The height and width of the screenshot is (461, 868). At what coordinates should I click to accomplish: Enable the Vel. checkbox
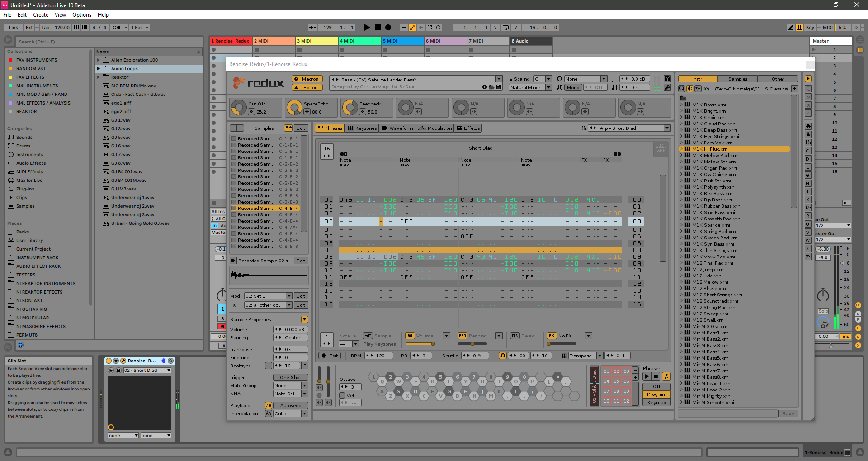click(x=342, y=395)
